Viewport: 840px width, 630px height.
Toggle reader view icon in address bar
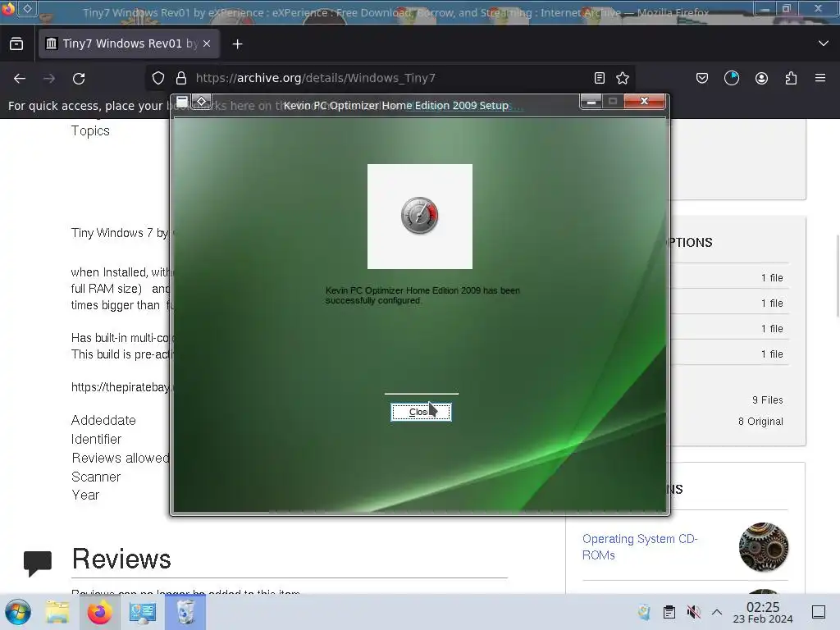click(x=600, y=78)
